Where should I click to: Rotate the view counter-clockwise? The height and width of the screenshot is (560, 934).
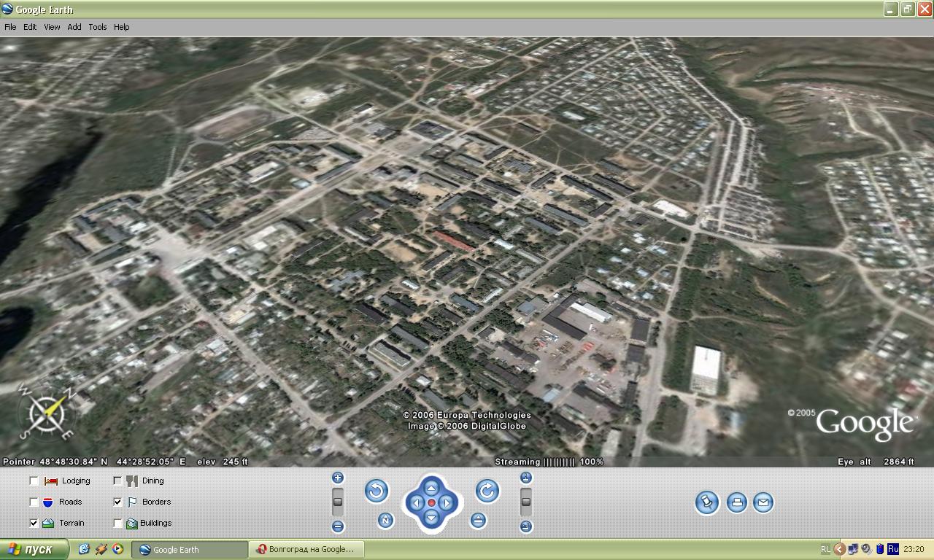(377, 491)
